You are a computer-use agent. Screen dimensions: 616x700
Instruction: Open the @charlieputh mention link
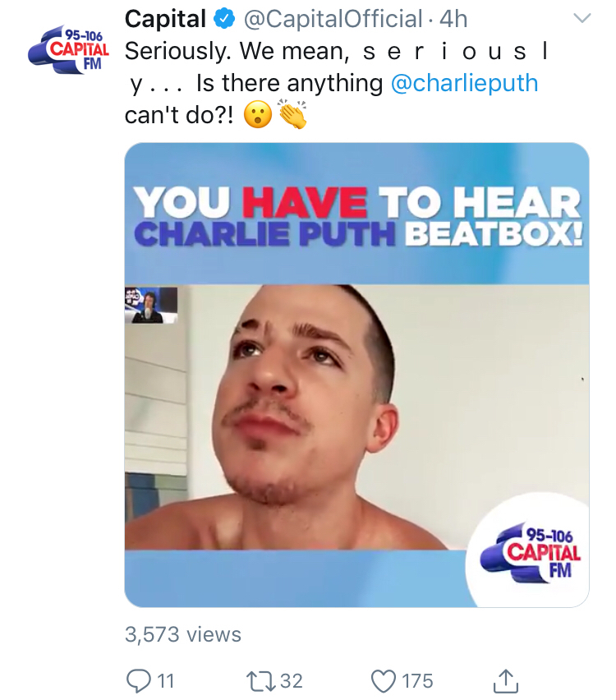[x=464, y=83]
